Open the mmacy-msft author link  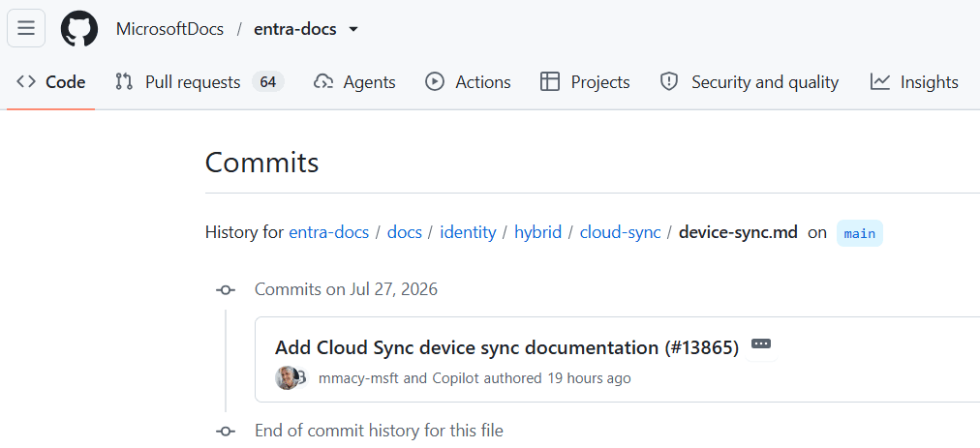click(x=358, y=378)
